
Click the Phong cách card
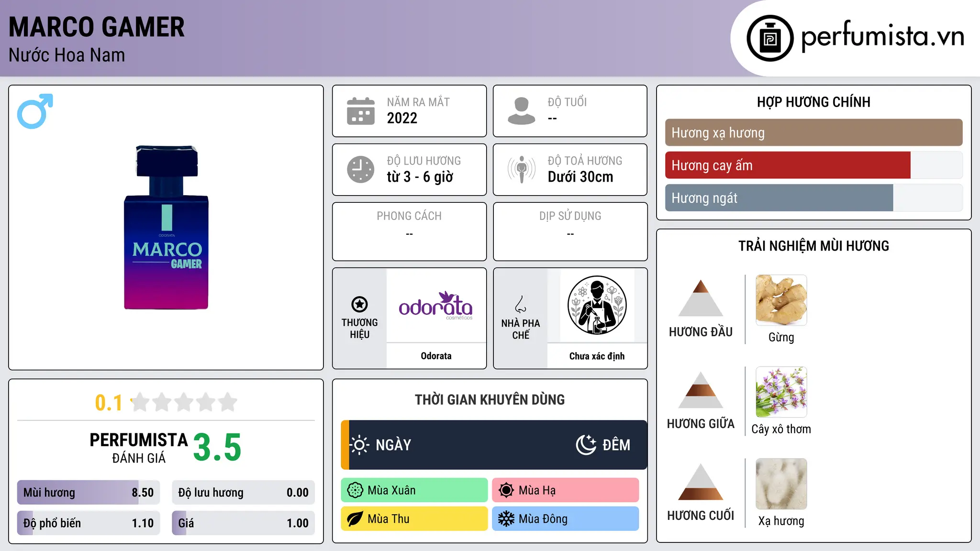click(409, 231)
